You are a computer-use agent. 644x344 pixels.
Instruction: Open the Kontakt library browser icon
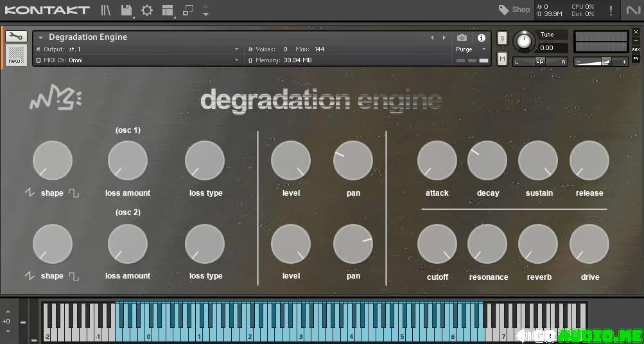(105, 10)
